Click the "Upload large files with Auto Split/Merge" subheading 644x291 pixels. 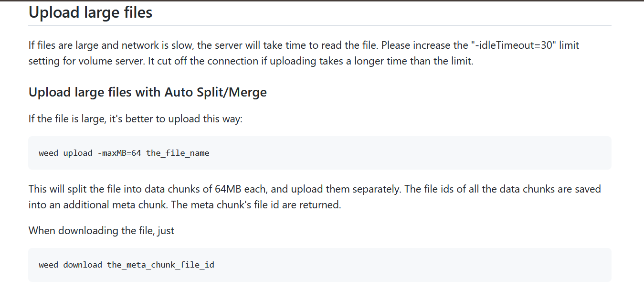click(x=148, y=92)
